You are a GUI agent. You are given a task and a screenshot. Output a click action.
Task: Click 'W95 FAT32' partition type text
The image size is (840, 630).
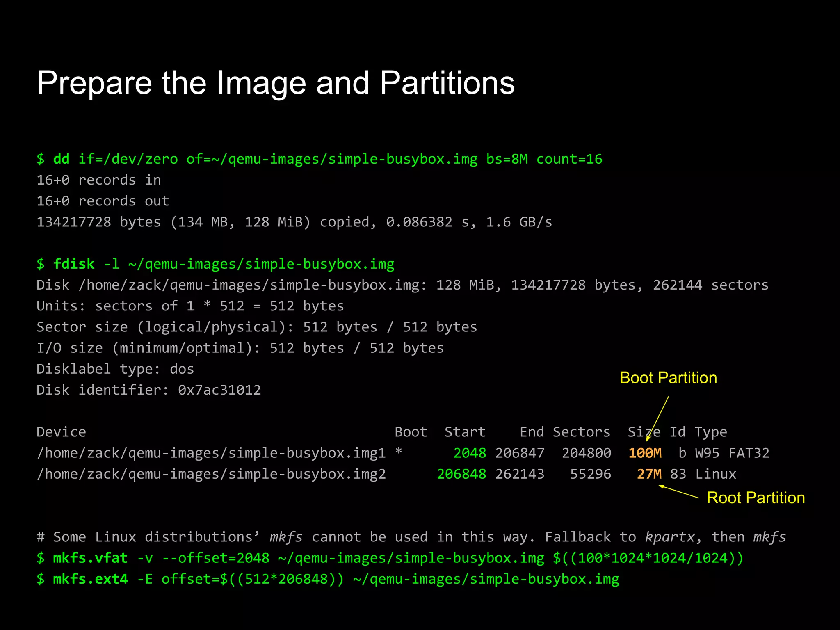point(732,453)
